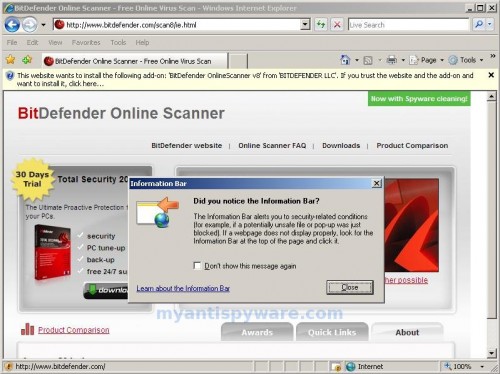The width and height of the screenshot is (500, 374).
Task: Open the top Product Comparison link
Action: click(412, 146)
